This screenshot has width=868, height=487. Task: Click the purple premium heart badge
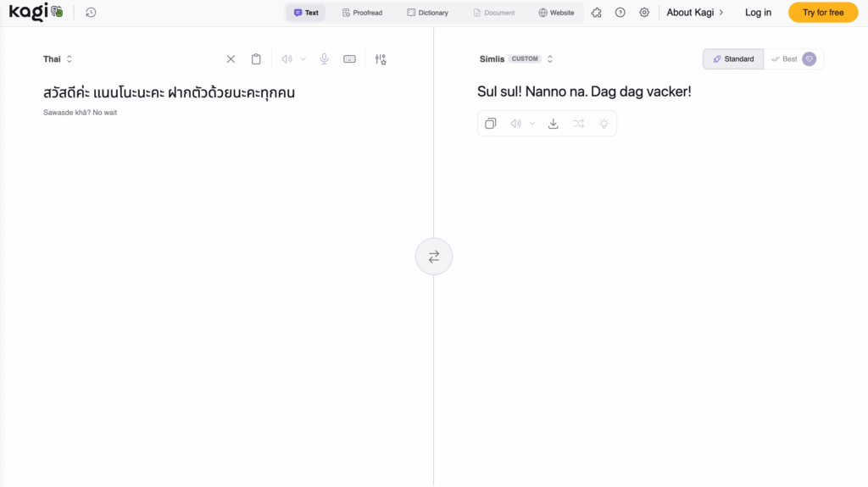point(809,59)
